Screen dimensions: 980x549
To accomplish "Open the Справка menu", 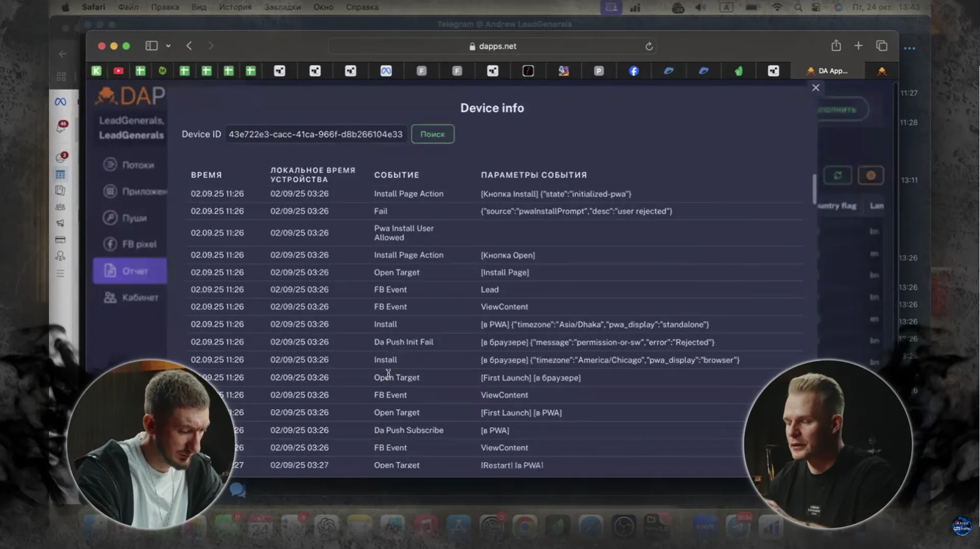I will pyautogui.click(x=362, y=7).
